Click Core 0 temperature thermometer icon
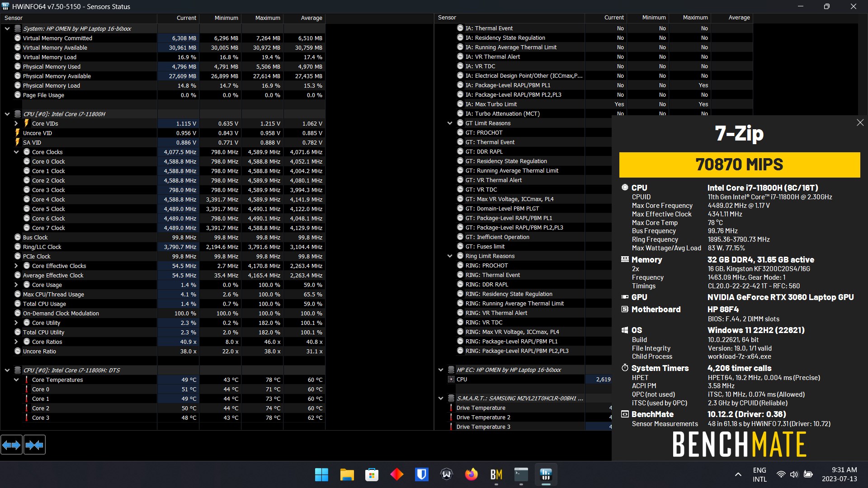 [x=27, y=389]
